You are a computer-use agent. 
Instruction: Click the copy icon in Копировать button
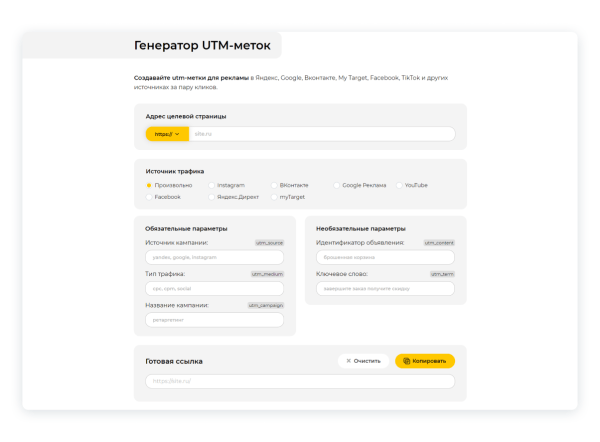[x=406, y=361]
